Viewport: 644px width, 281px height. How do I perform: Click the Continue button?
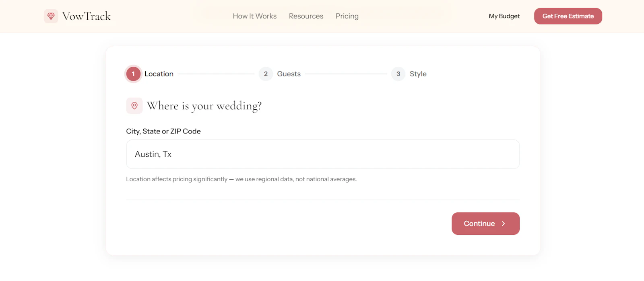pyautogui.click(x=485, y=224)
